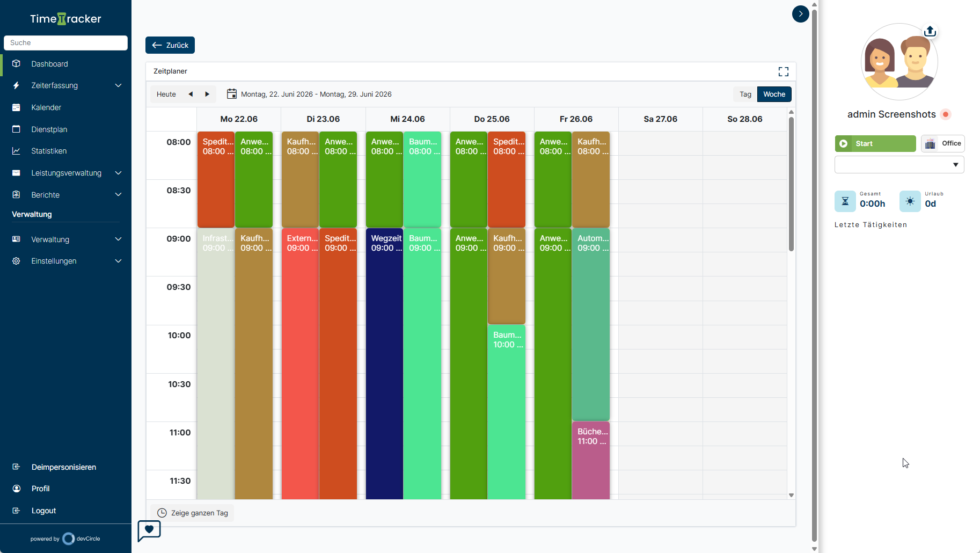Viewport: 980px width, 553px height.
Task: Expand the Verwaltung submenu chevron
Action: [x=119, y=239]
